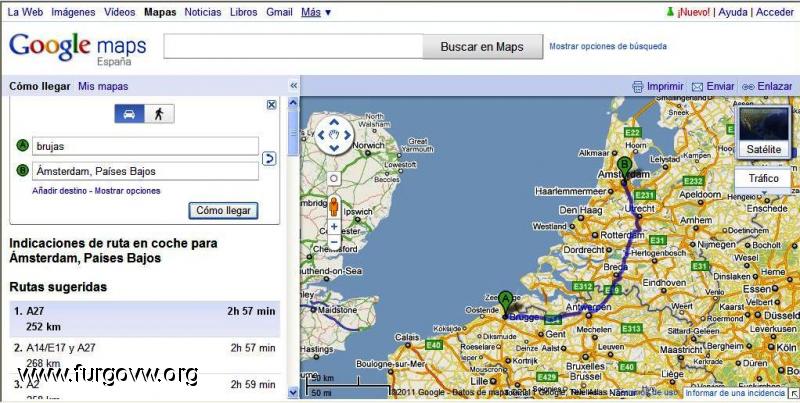
Task: Click the green flask Nuevo icon
Action: 670,12
